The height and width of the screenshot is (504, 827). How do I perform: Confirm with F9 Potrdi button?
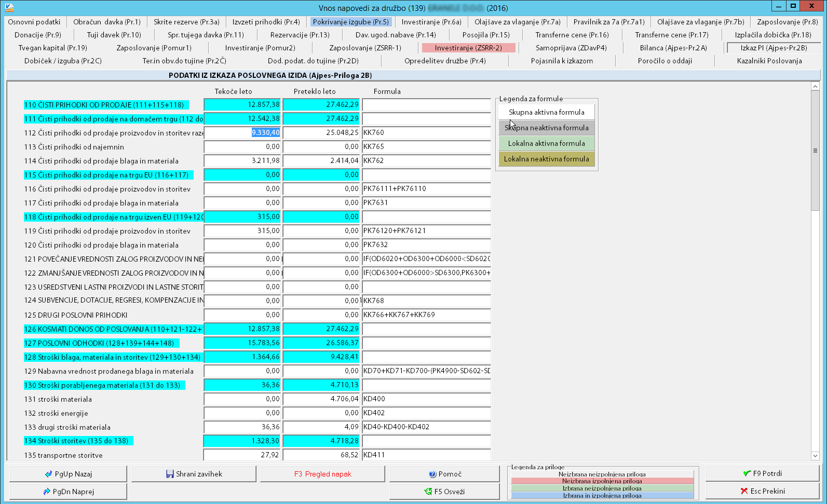click(762, 473)
